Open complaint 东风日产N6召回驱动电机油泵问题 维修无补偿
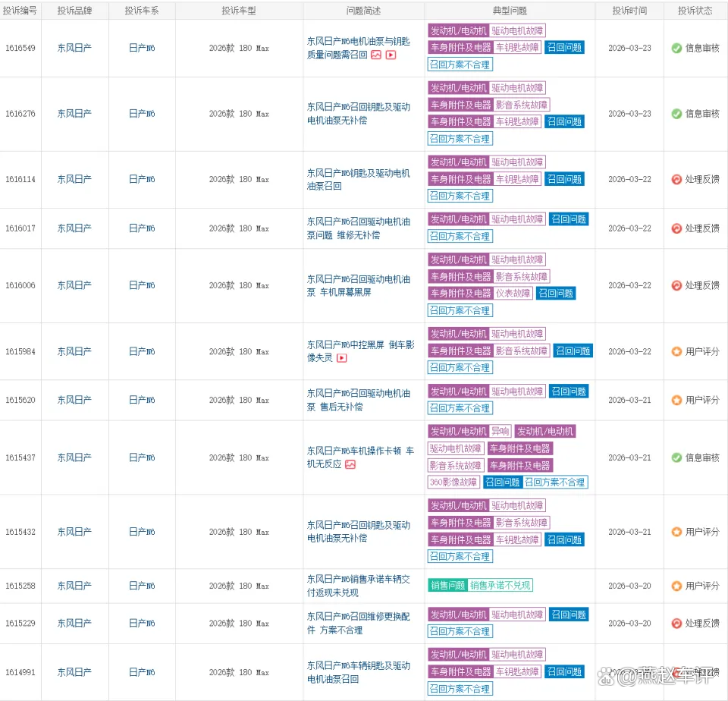This screenshot has height=701, width=728. 359,228
